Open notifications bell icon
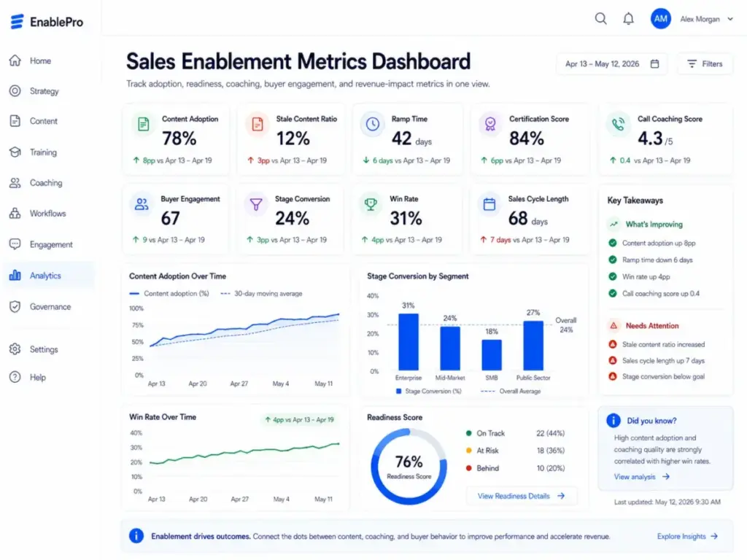 pos(628,18)
